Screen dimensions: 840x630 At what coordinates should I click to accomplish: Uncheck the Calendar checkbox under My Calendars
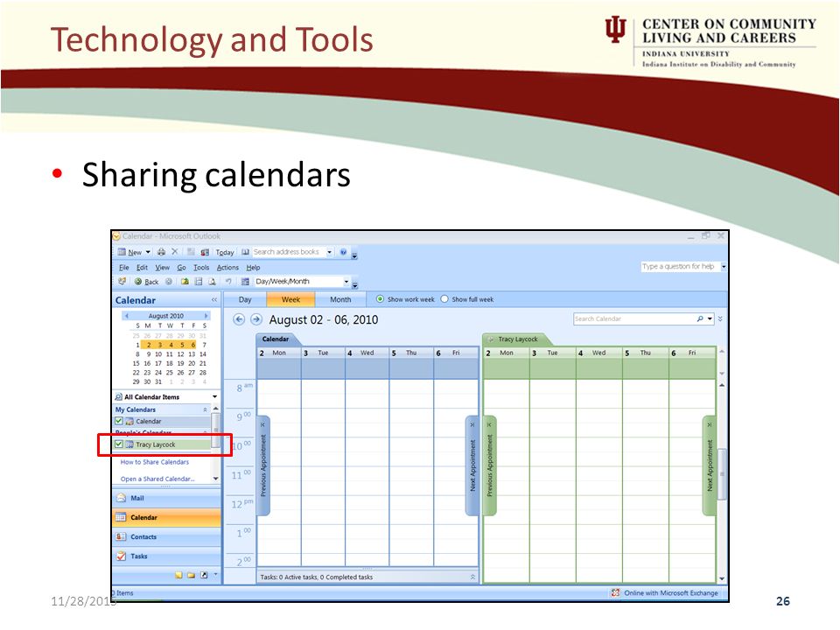119,421
